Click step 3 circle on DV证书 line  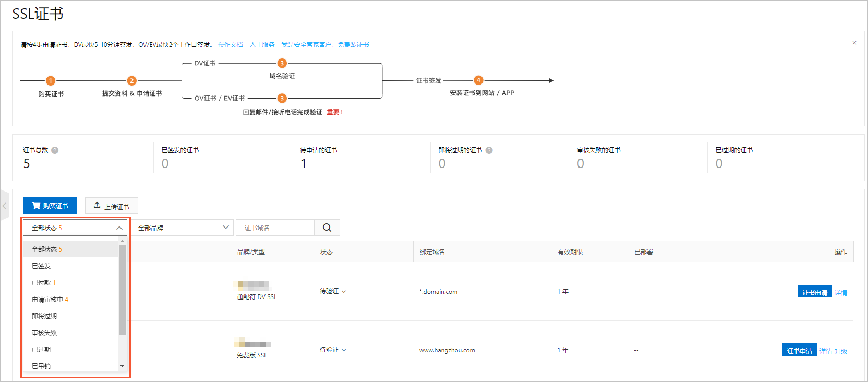(x=282, y=63)
